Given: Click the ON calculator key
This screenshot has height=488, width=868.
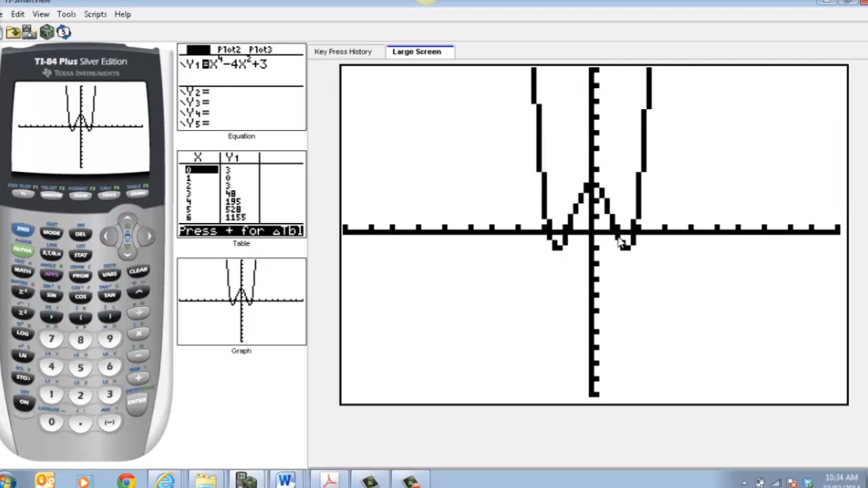Looking at the screenshot, I should coord(23,401).
